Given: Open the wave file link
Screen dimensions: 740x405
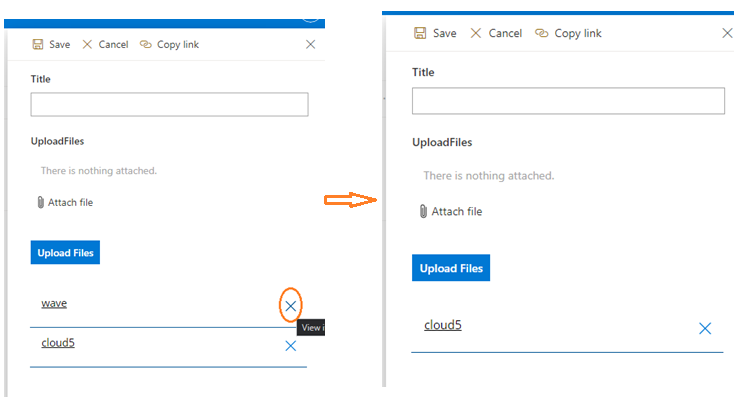Looking at the screenshot, I should click(54, 303).
